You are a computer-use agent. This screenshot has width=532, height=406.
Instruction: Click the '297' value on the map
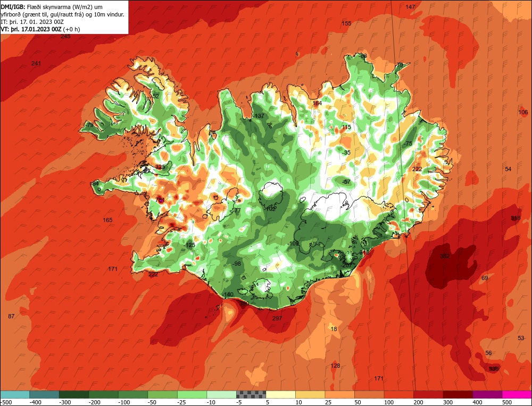pyautogui.click(x=277, y=318)
